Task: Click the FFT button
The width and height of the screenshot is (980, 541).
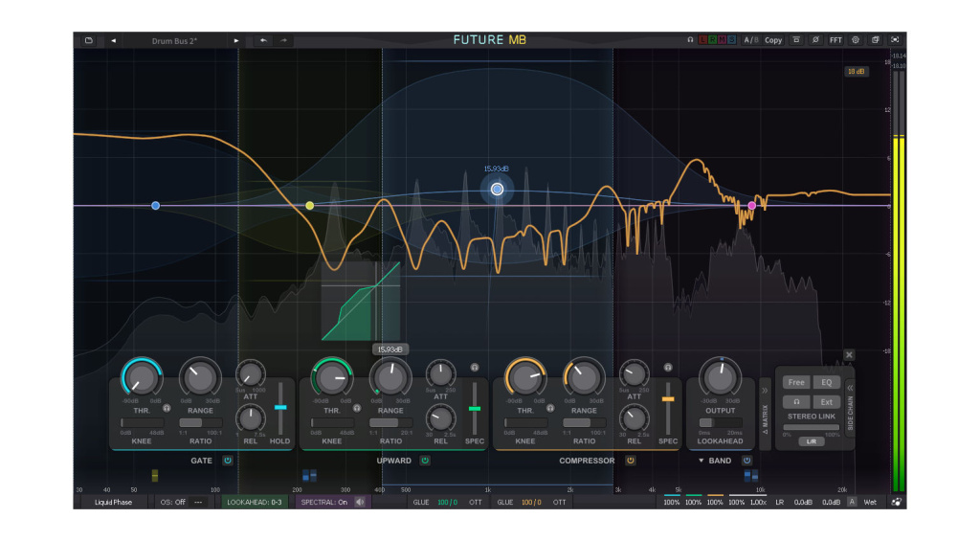Action: tap(835, 40)
